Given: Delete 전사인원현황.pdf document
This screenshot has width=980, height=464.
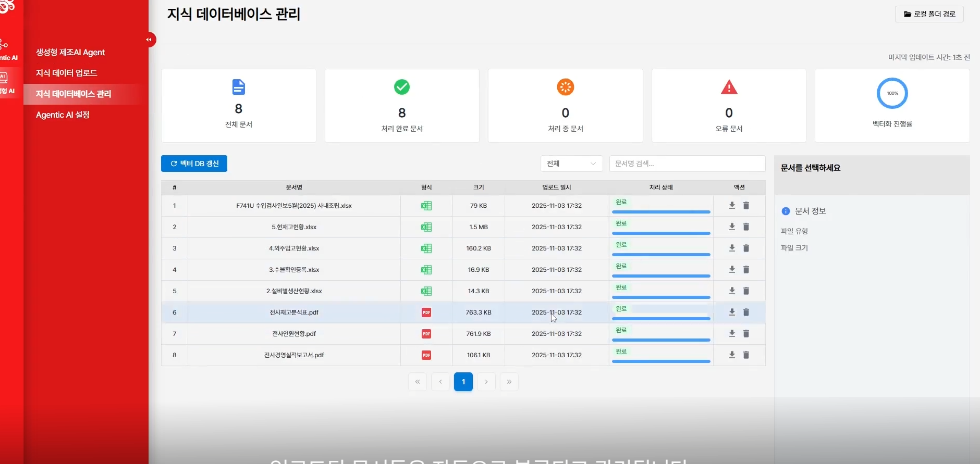Looking at the screenshot, I should point(746,333).
